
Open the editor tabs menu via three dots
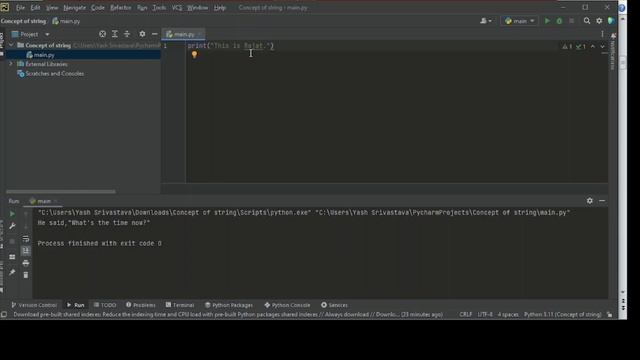point(602,34)
